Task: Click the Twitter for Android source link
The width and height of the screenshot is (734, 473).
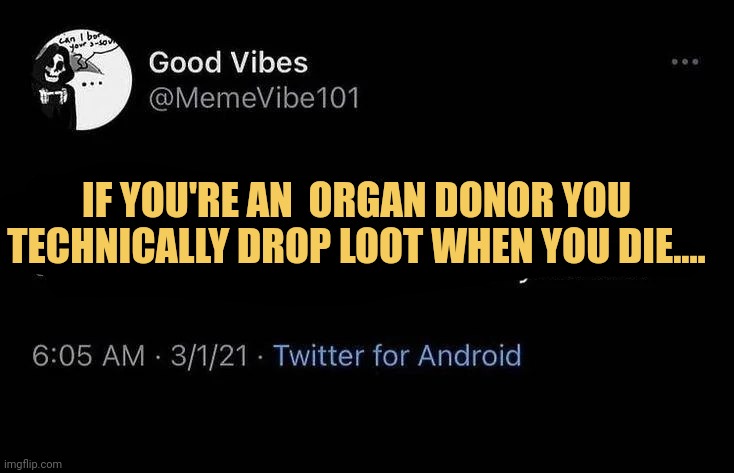Action: click(x=397, y=355)
